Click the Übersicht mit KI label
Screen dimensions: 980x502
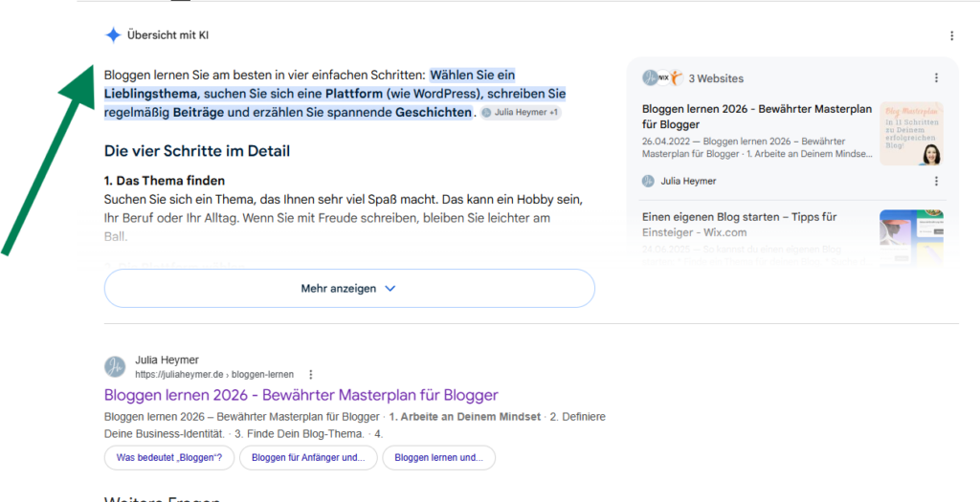(168, 35)
